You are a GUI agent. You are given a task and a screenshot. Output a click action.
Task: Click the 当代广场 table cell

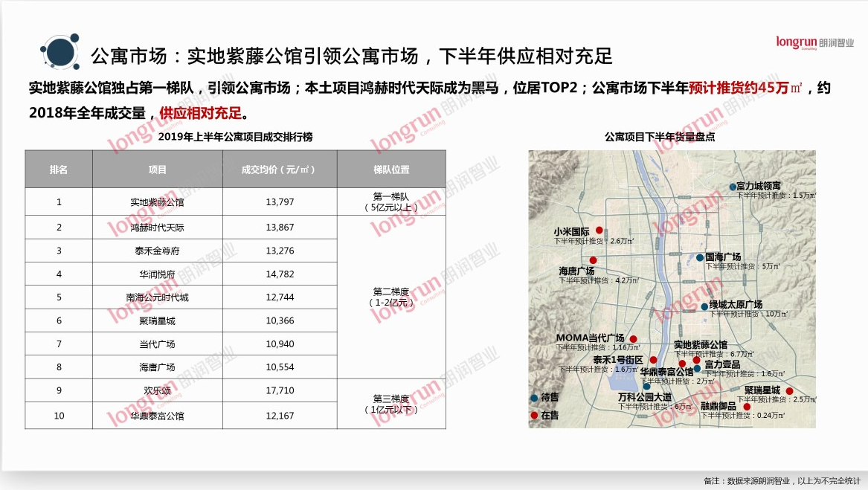tap(158, 344)
